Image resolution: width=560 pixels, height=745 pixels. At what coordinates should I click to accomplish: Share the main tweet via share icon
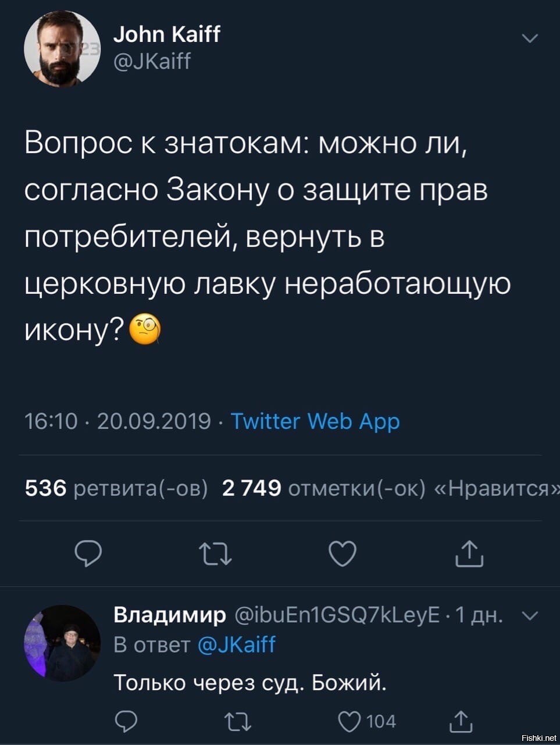coord(469,553)
